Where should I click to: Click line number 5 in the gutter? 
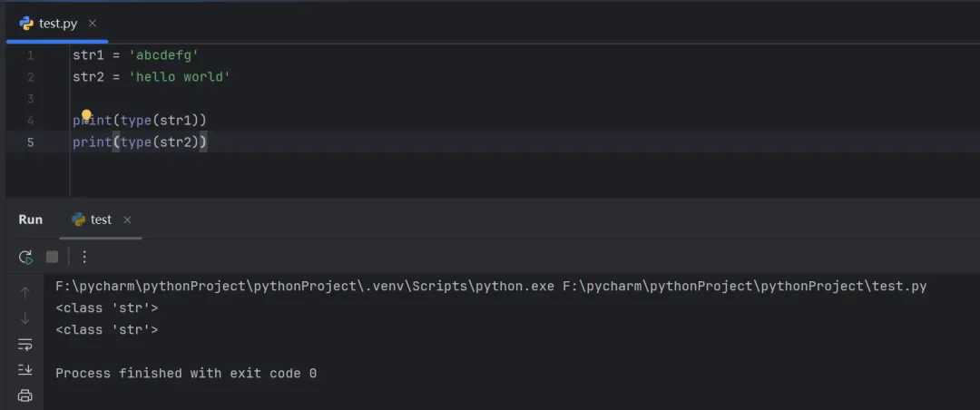click(31, 142)
